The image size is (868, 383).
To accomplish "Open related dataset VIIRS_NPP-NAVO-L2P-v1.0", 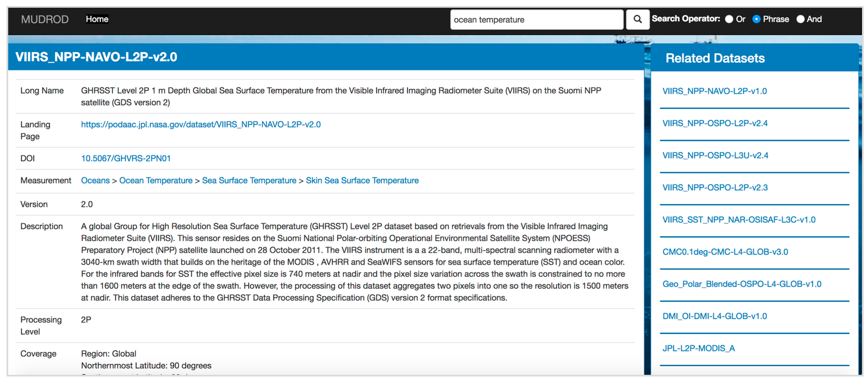I will click(714, 91).
